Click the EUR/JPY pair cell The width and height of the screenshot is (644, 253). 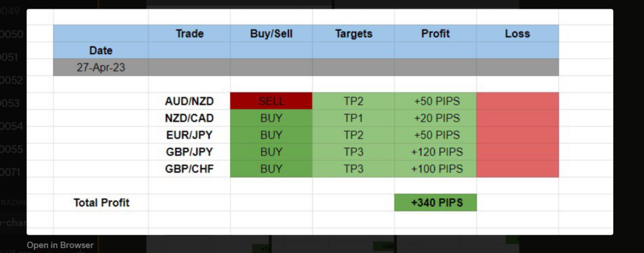[189, 135]
